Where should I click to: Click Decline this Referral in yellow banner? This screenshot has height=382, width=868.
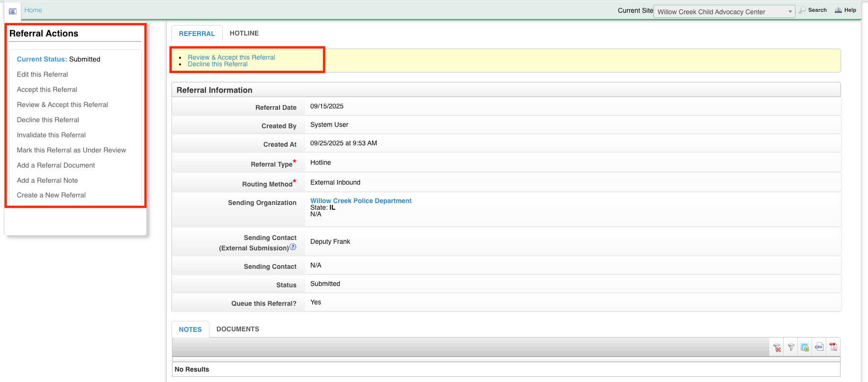tap(217, 64)
